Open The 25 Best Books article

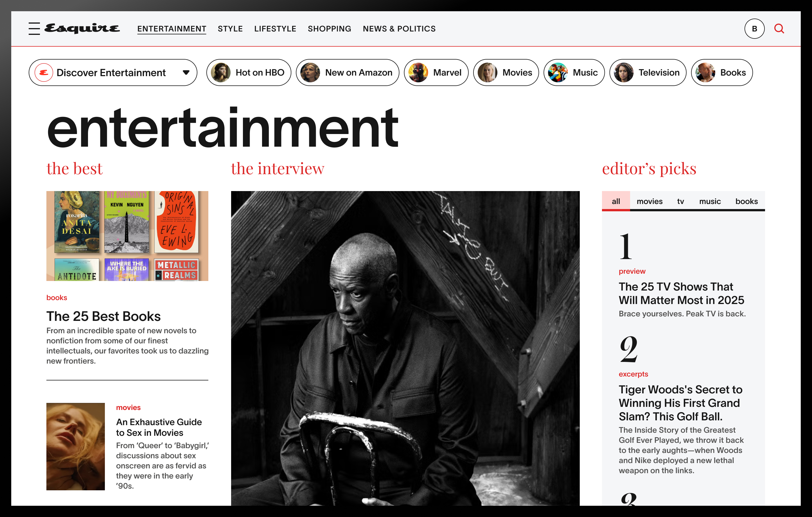(103, 316)
